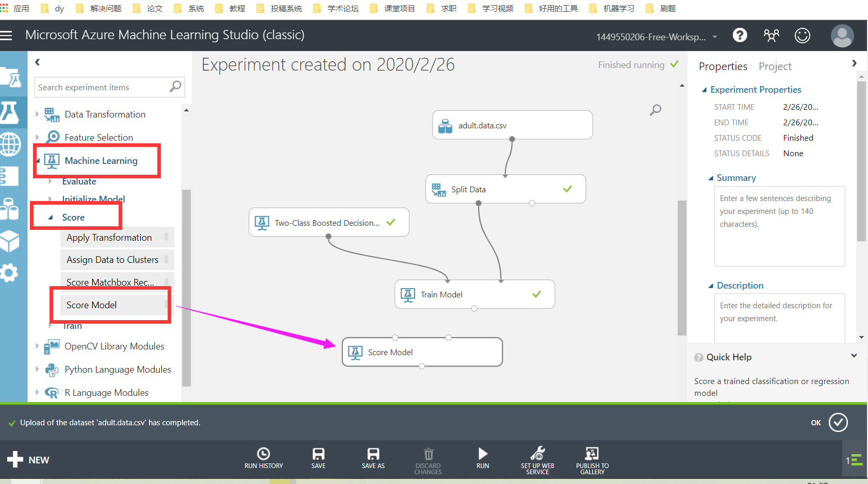Switch to the Properties tab
The width and height of the screenshot is (868, 484).
(x=723, y=66)
